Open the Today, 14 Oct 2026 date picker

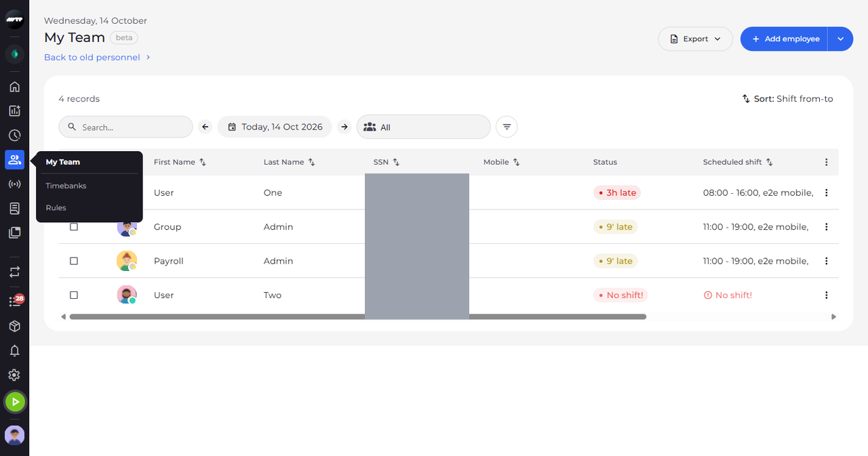pos(275,127)
